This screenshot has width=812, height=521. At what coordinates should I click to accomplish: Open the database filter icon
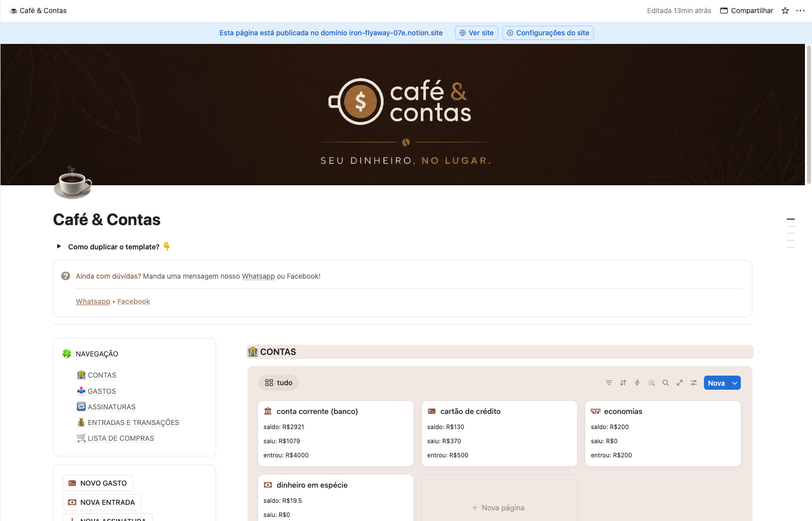coord(609,383)
